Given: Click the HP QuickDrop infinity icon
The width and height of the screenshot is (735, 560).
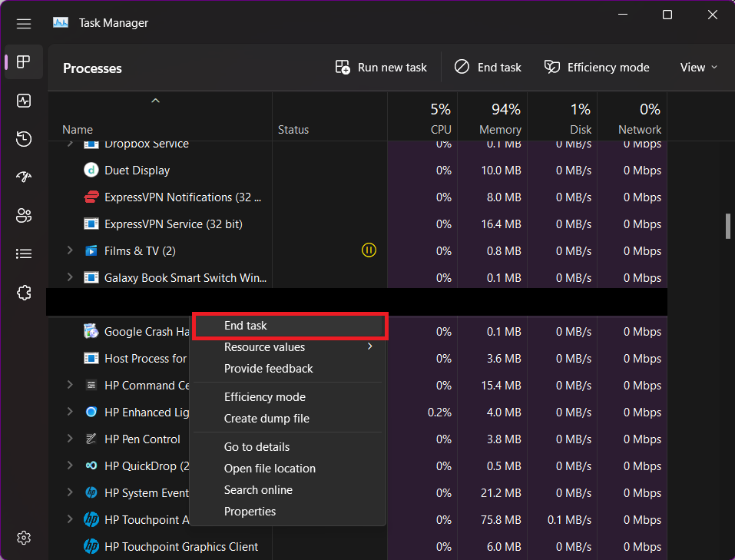Looking at the screenshot, I should click(x=91, y=466).
